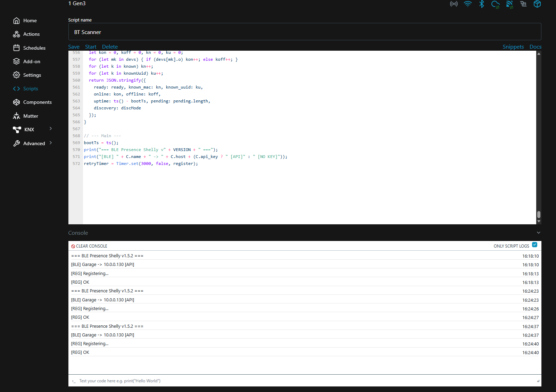Image resolution: width=556 pixels, height=392 pixels.
Task: Start the script
Action: click(x=91, y=47)
